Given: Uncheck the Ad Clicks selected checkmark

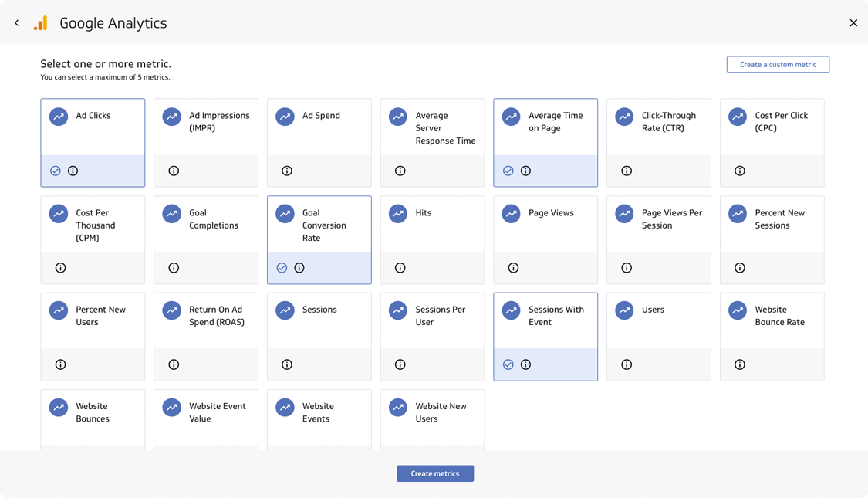Looking at the screenshot, I should point(56,171).
